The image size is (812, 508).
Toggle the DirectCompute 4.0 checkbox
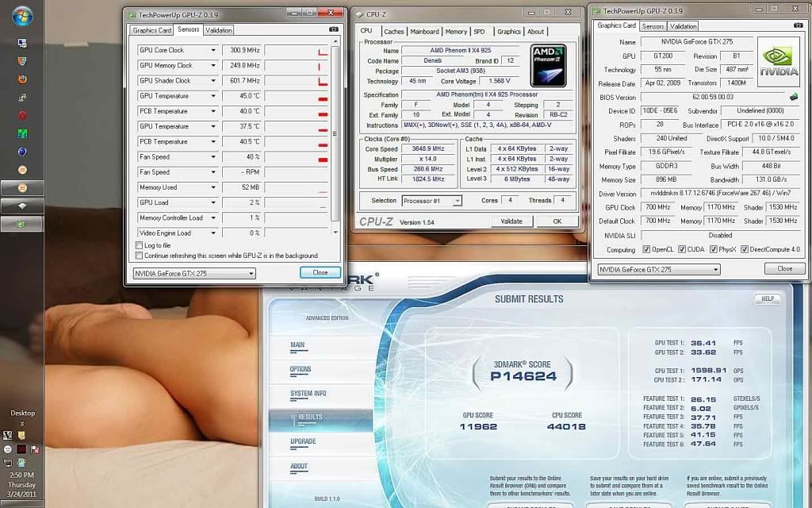coord(745,249)
